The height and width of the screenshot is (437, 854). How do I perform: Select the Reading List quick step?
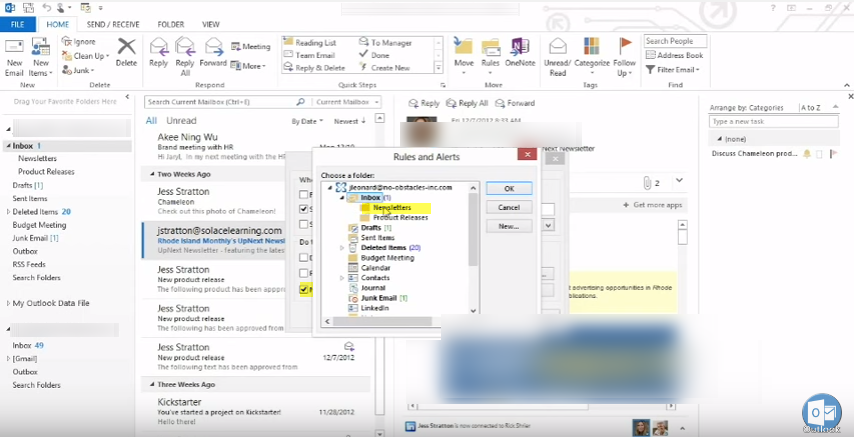point(310,43)
